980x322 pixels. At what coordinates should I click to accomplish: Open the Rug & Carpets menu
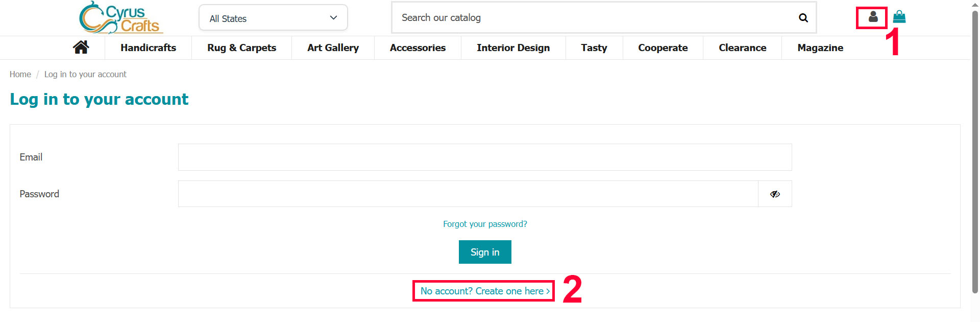[241, 48]
